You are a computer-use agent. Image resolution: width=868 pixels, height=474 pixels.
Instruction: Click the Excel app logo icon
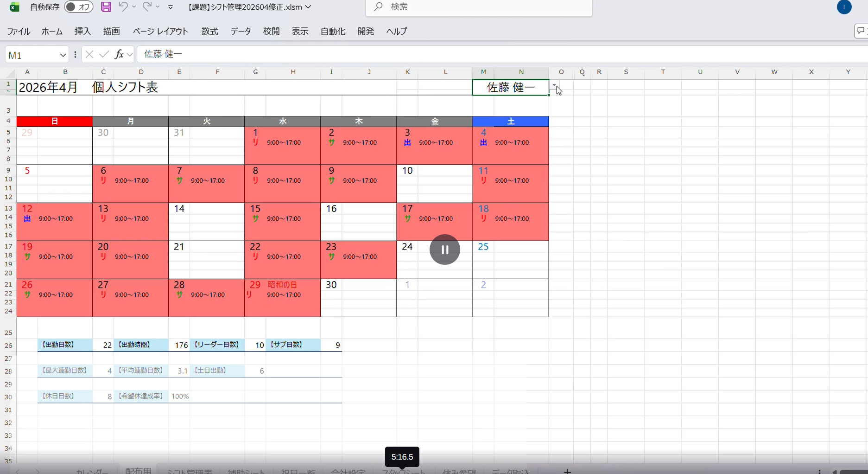point(14,7)
